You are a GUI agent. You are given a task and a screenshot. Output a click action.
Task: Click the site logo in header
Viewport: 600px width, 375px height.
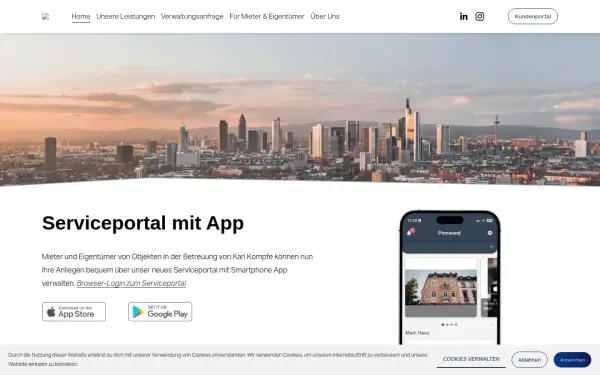point(46,16)
